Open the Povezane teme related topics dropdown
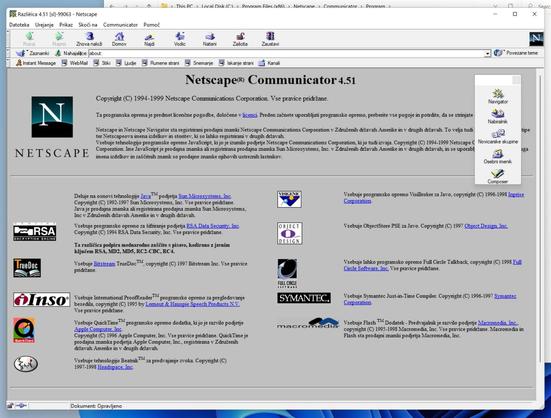Screen dimensions: 551x418 (x=516, y=53)
